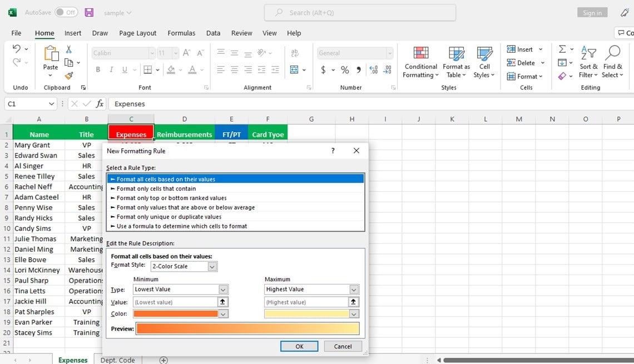Expand Maximum Type Highest Value dropdown

pyautogui.click(x=354, y=290)
